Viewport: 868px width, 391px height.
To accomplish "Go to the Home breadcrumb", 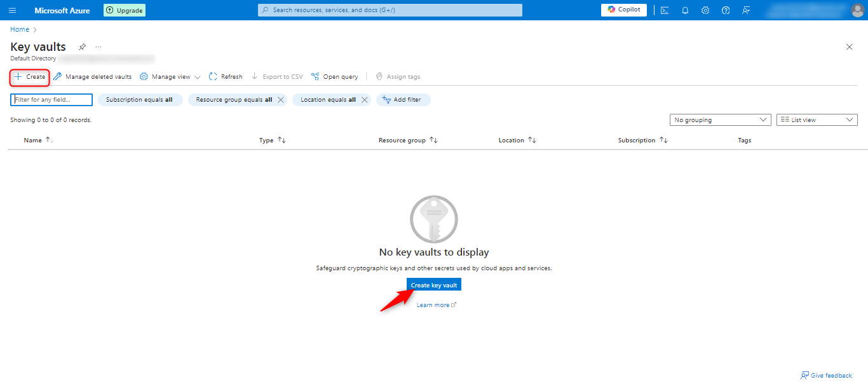I will [20, 29].
